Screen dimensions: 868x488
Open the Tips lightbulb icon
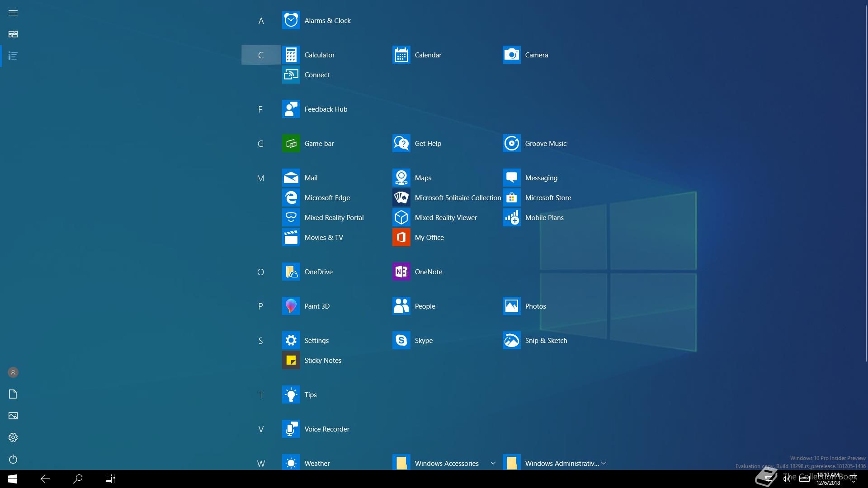tap(291, 394)
